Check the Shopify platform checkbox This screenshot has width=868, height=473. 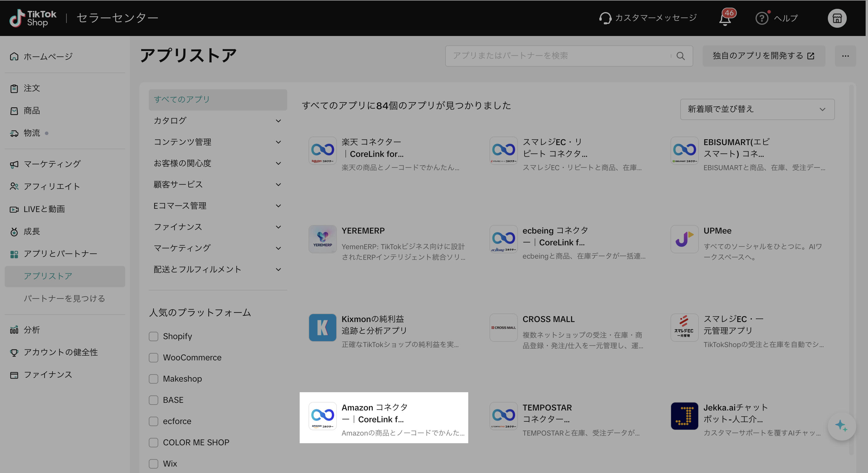154,336
